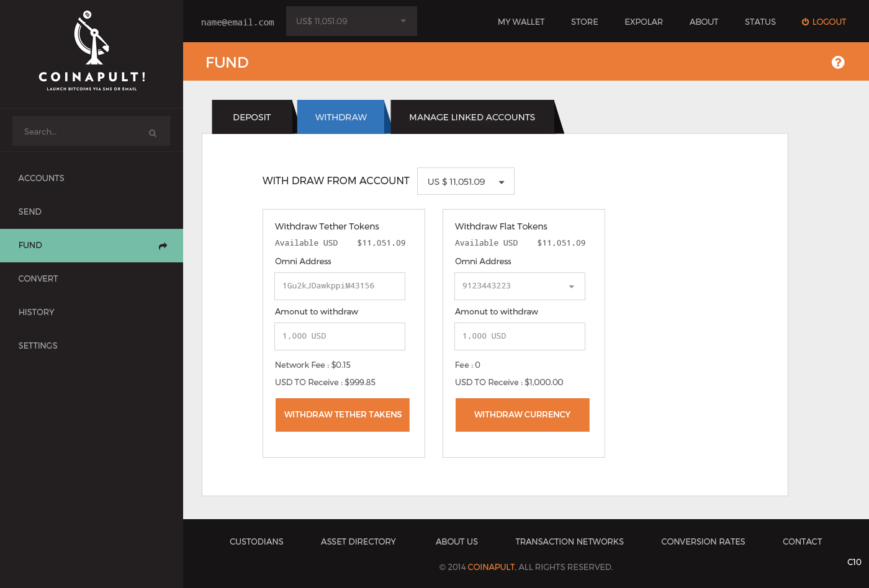Click the Withdraw Tether Tokens heading
This screenshot has width=869, height=588.
[326, 226]
